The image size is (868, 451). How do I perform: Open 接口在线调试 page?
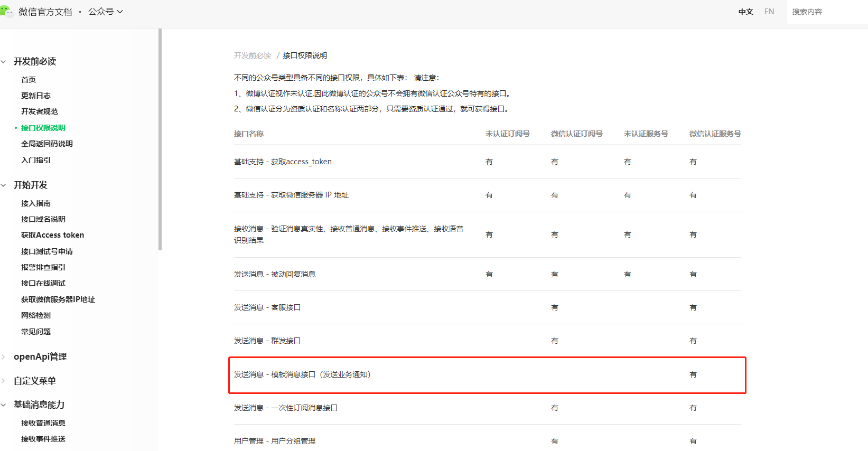tap(43, 283)
